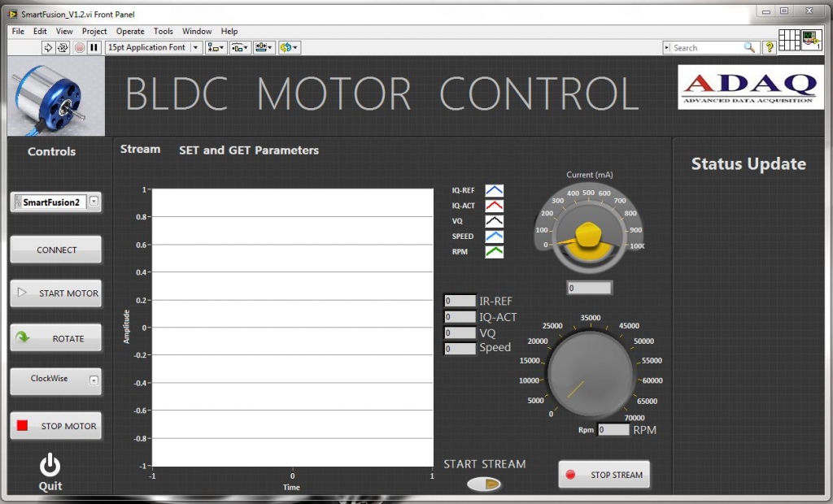Open the 15pt Application Font dropdown
833x504 pixels.
[x=154, y=48]
